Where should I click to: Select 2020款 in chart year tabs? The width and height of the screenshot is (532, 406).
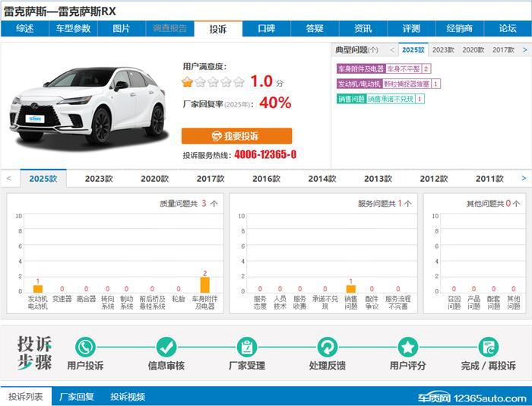tap(155, 179)
